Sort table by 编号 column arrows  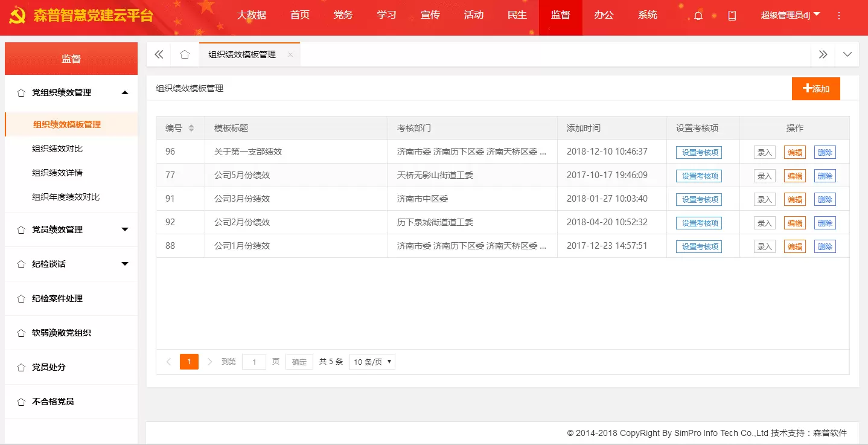coord(191,128)
